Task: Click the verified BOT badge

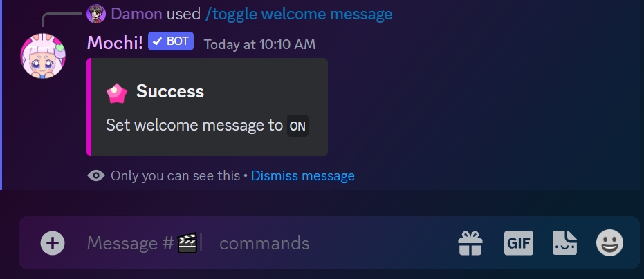Action: [170, 41]
